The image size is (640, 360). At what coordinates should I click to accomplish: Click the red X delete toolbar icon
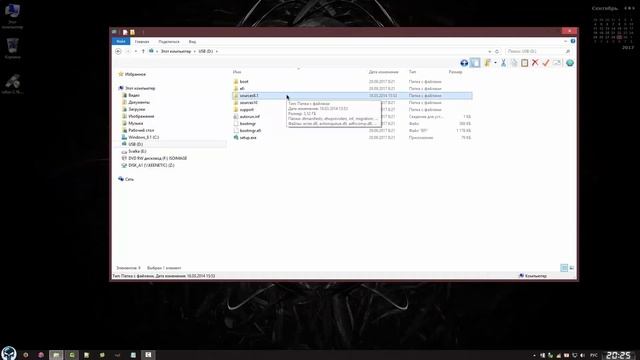coord(535,63)
